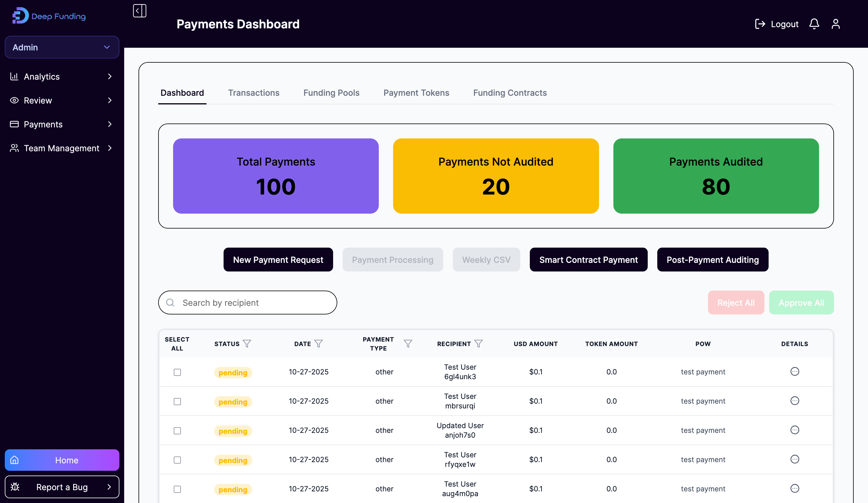868x503 pixels.
Task: Click the Home button label
Action: coord(67,460)
